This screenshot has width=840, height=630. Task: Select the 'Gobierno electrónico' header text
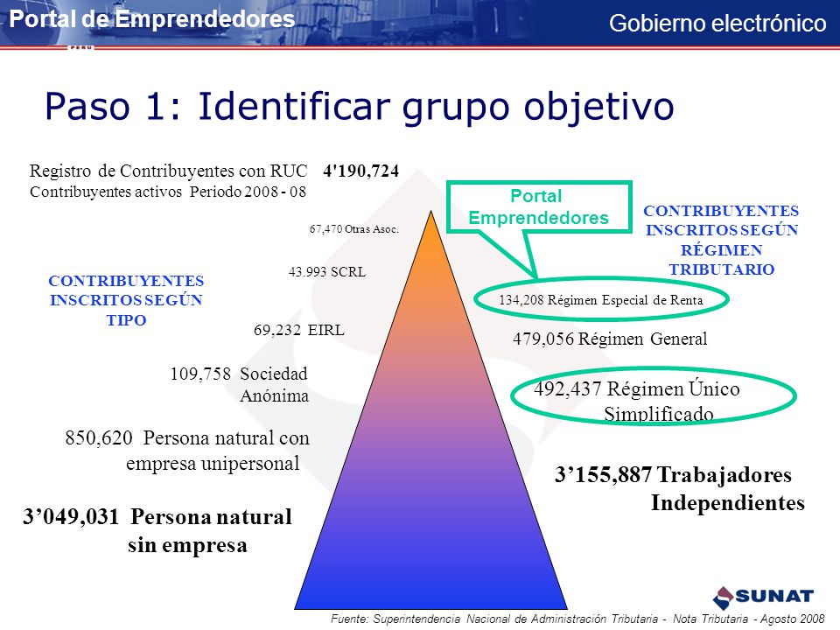tap(717, 23)
